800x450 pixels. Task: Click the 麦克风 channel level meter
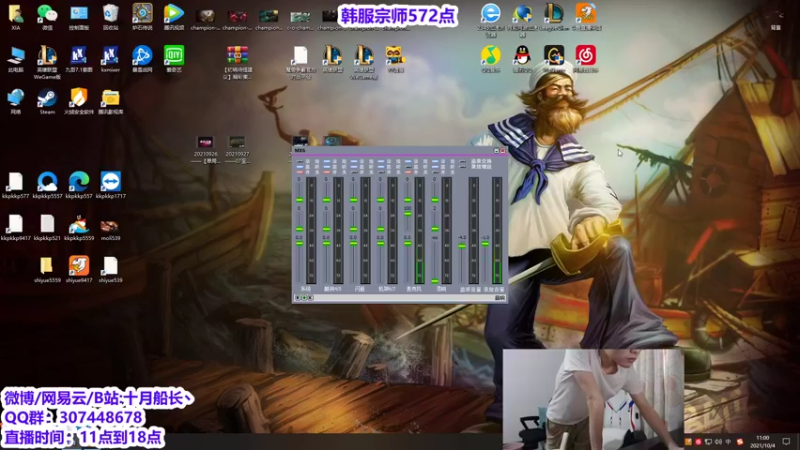(419, 230)
